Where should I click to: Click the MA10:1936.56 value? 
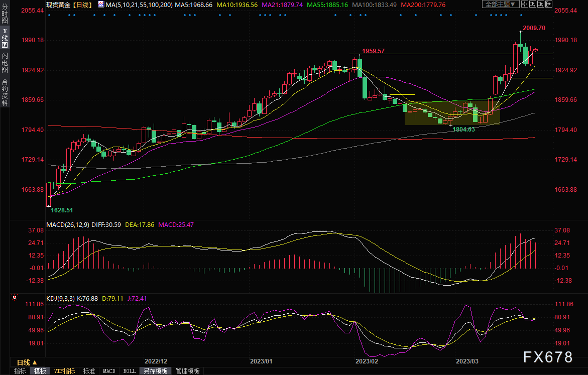click(238, 5)
